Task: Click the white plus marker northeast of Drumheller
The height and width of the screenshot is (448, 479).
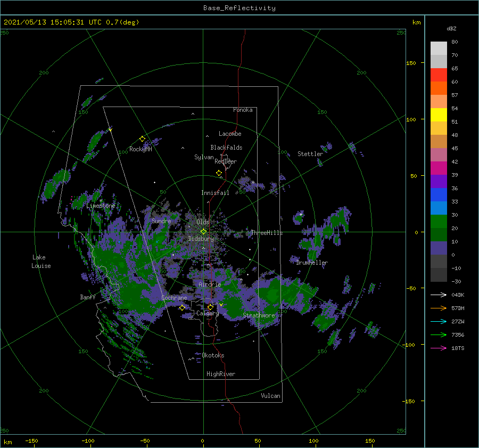Action: 301,214
